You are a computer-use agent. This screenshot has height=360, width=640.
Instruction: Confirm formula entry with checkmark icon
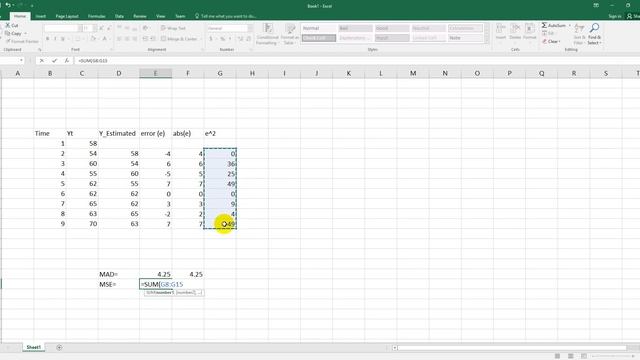pyautogui.click(x=54, y=60)
